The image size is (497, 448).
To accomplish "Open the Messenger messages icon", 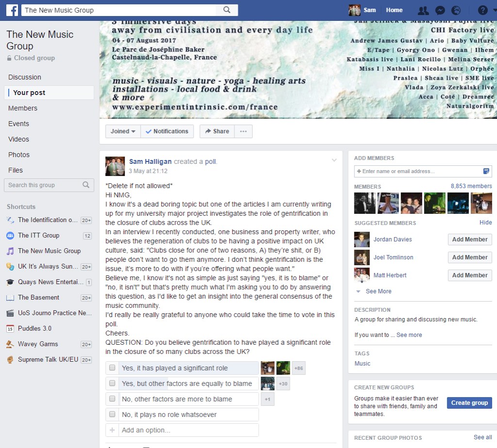I will coord(440,10).
